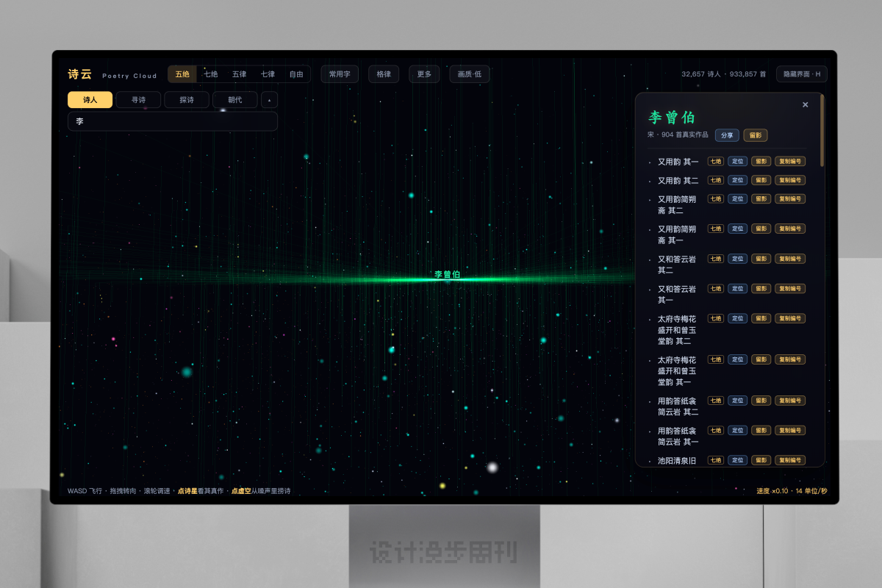Expand the 更多 options
The width and height of the screenshot is (882, 588).
tap(424, 74)
